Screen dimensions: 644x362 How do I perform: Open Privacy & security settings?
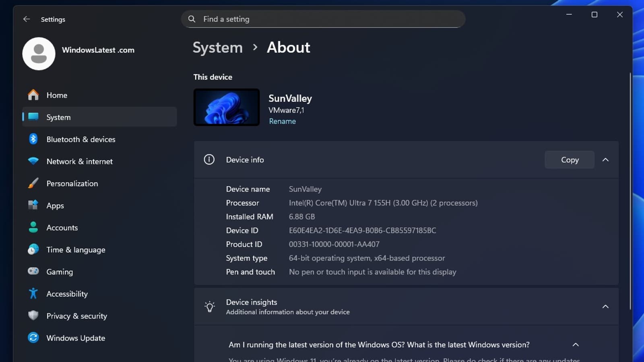point(99,316)
